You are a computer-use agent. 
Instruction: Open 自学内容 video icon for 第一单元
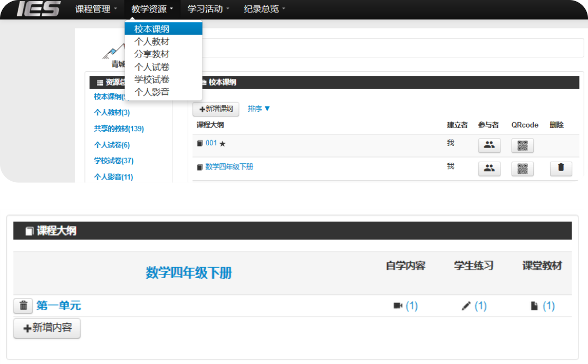[398, 306]
